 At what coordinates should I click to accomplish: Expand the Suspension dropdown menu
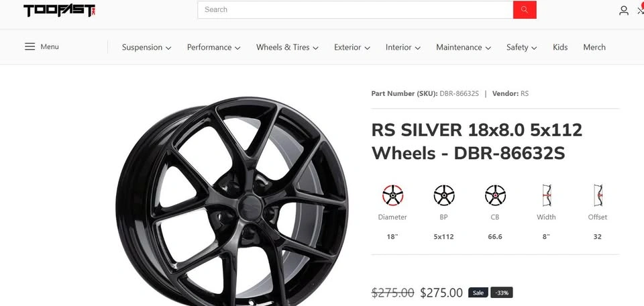click(147, 47)
